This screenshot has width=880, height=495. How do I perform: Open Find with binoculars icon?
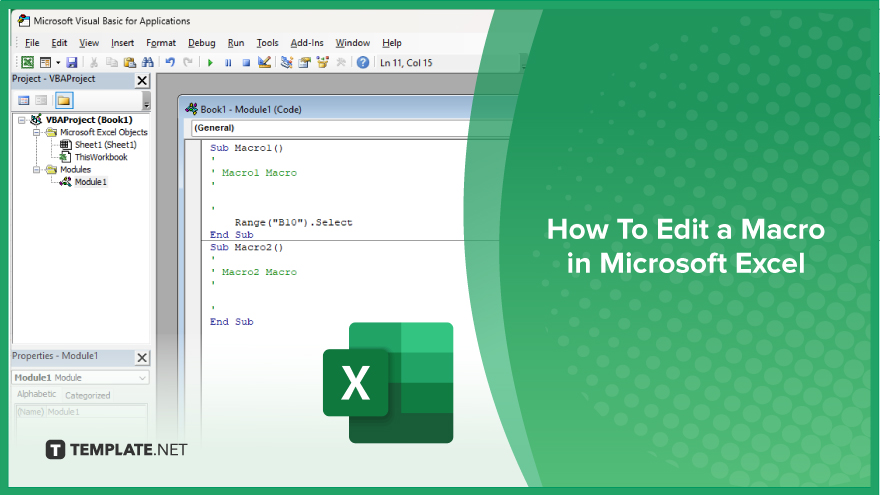click(x=148, y=62)
